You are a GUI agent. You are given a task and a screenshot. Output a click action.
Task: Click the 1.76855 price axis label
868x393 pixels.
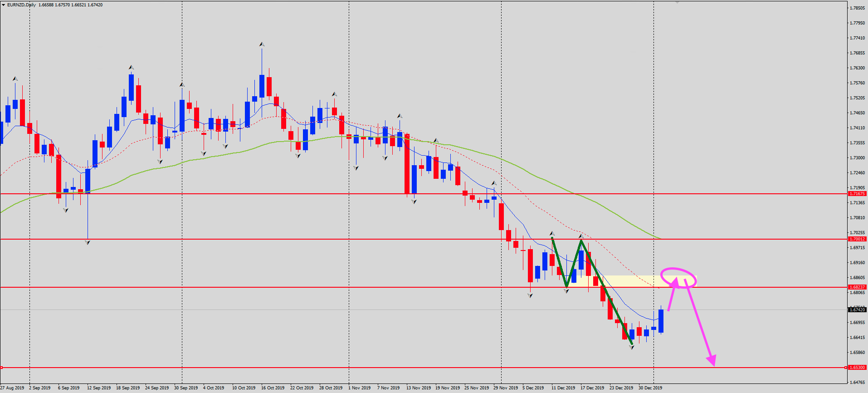(857, 53)
